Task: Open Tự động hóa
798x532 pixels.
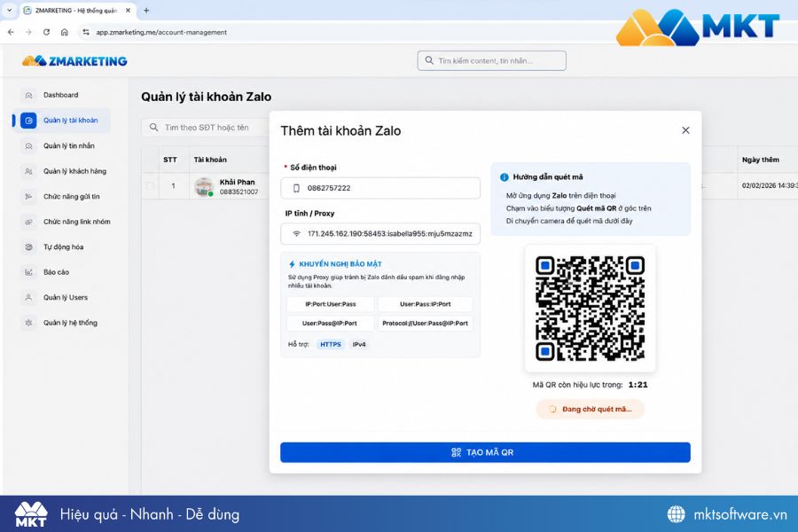Action: click(x=63, y=246)
